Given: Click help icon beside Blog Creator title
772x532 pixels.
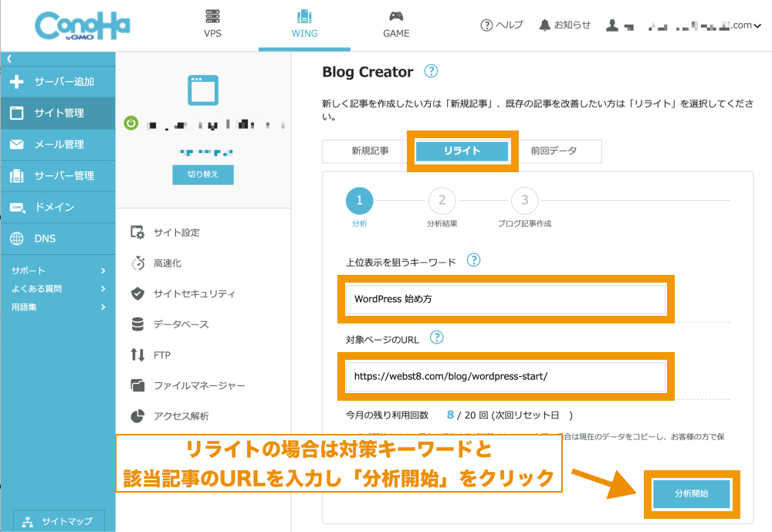Looking at the screenshot, I should pyautogui.click(x=431, y=72).
